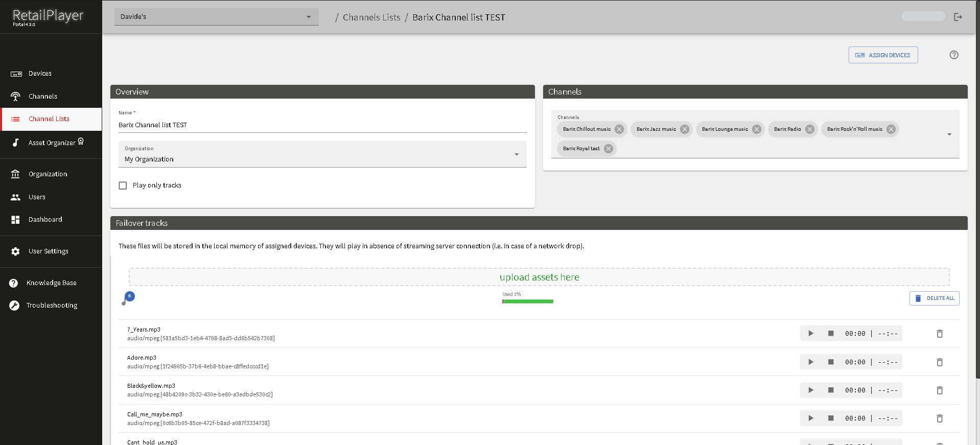
Task: Remove Barix Jazz music channel chip
Action: coord(685,129)
